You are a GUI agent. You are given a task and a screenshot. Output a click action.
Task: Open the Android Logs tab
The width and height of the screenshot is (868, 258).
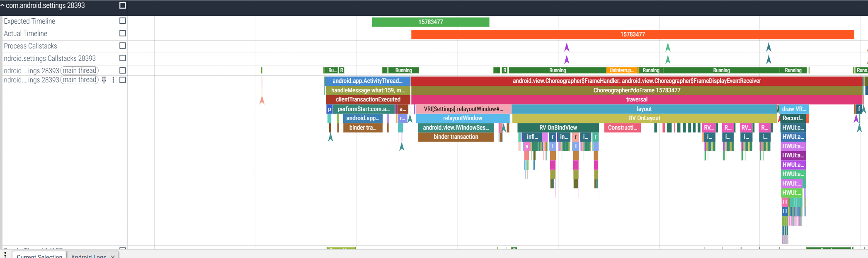88,256
